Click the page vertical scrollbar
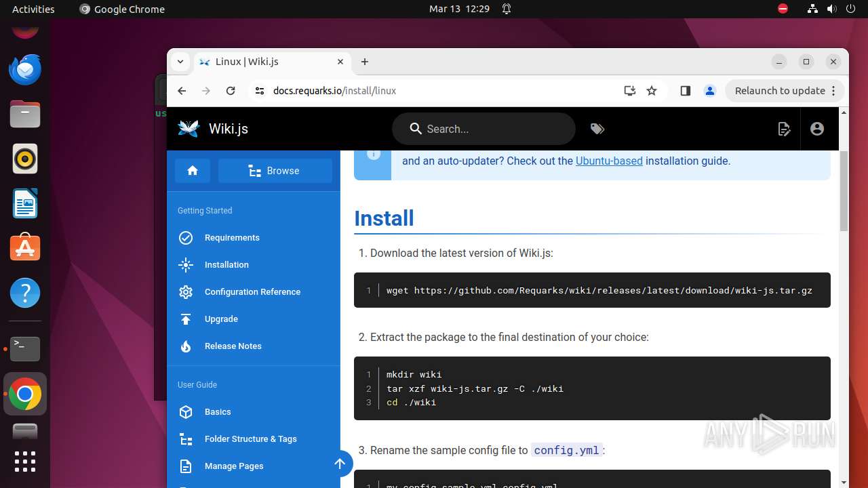Image resolution: width=868 pixels, height=488 pixels. tap(844, 192)
